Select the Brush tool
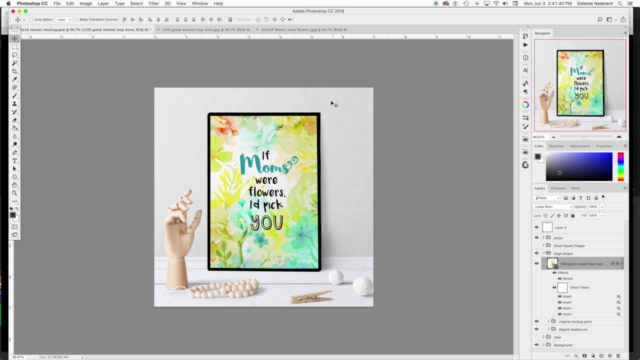Viewport: 640px width, 360px height. 15,96
